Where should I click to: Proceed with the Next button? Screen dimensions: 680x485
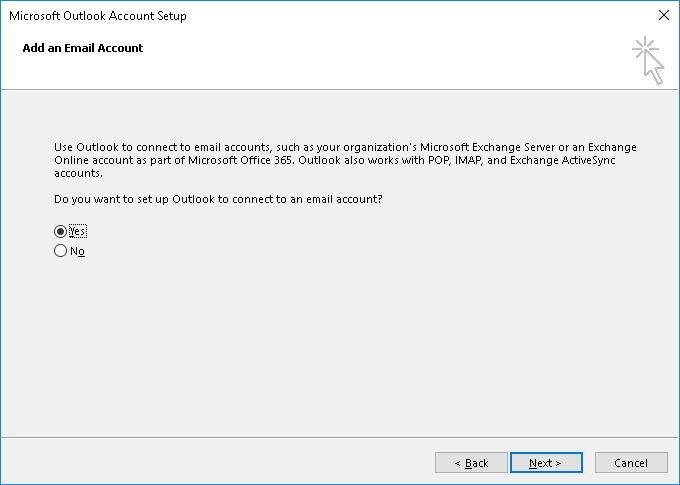[546, 463]
